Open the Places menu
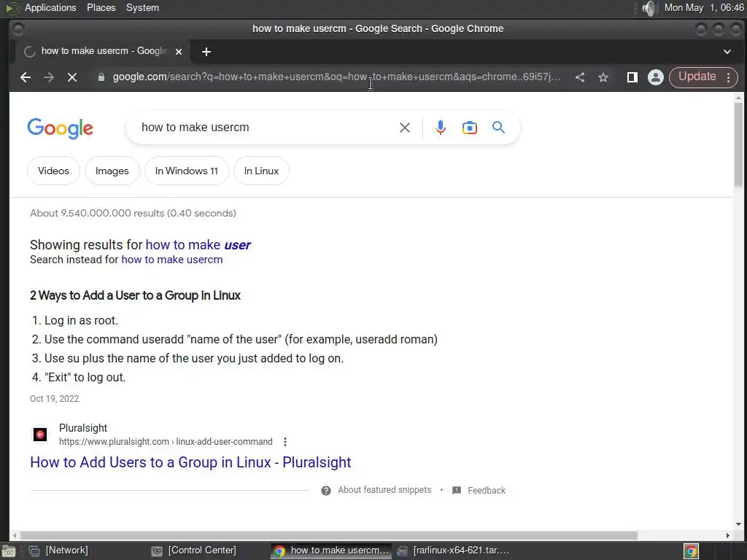 [x=101, y=7]
